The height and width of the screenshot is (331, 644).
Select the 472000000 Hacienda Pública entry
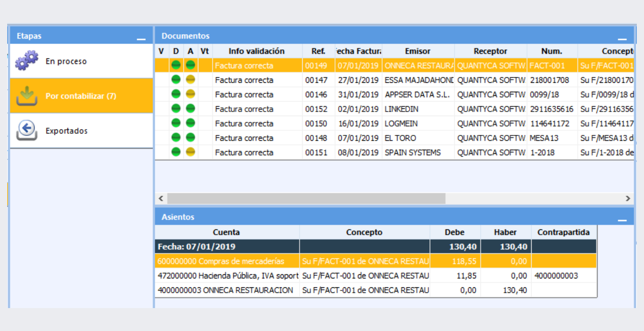pyautogui.click(x=228, y=276)
